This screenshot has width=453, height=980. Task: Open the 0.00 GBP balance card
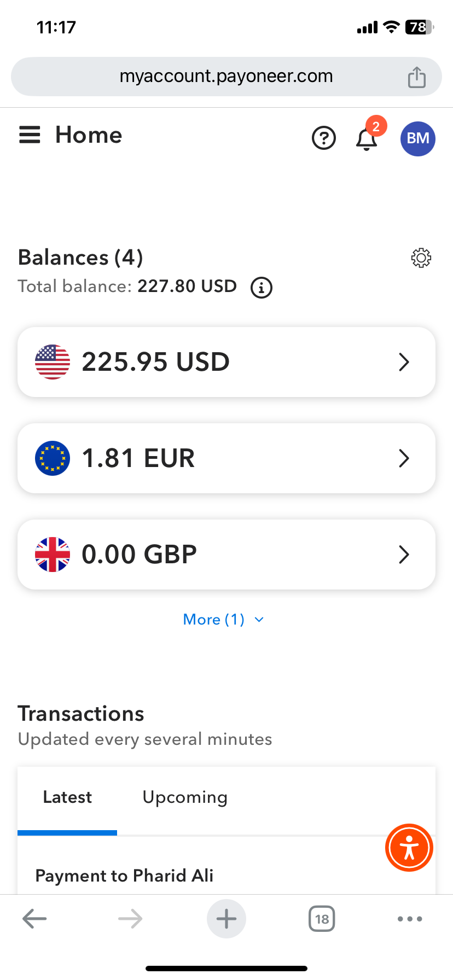pyautogui.click(x=226, y=555)
